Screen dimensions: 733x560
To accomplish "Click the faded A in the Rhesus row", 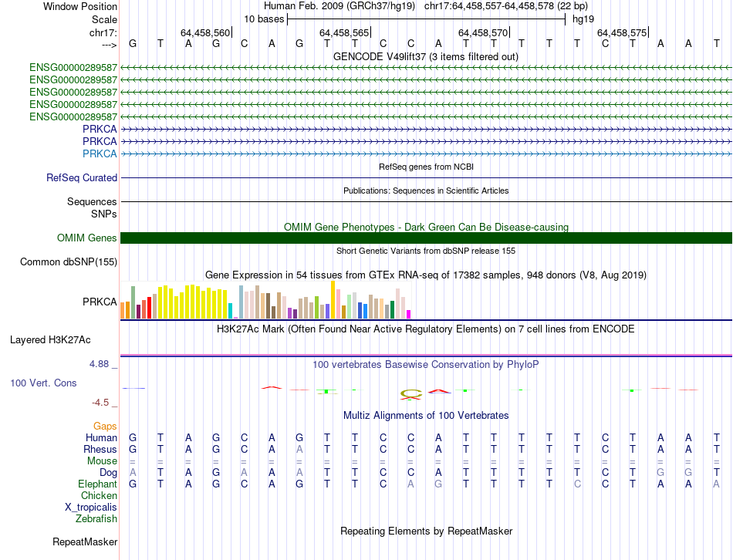I will tap(299, 449).
